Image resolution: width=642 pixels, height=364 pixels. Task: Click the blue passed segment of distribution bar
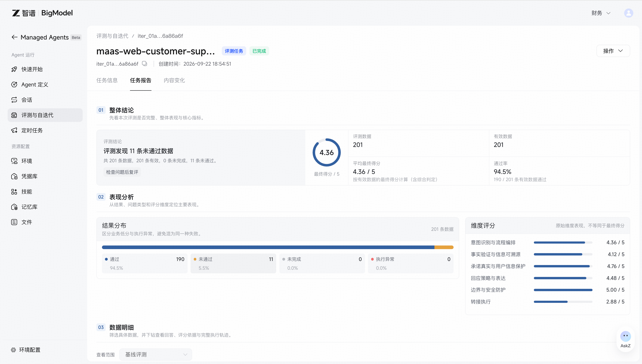coord(268,247)
